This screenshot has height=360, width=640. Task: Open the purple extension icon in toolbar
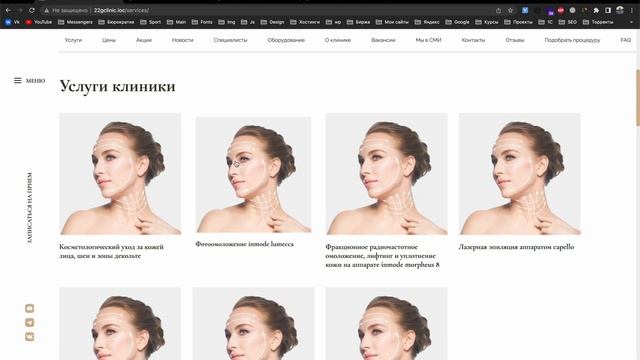point(550,12)
